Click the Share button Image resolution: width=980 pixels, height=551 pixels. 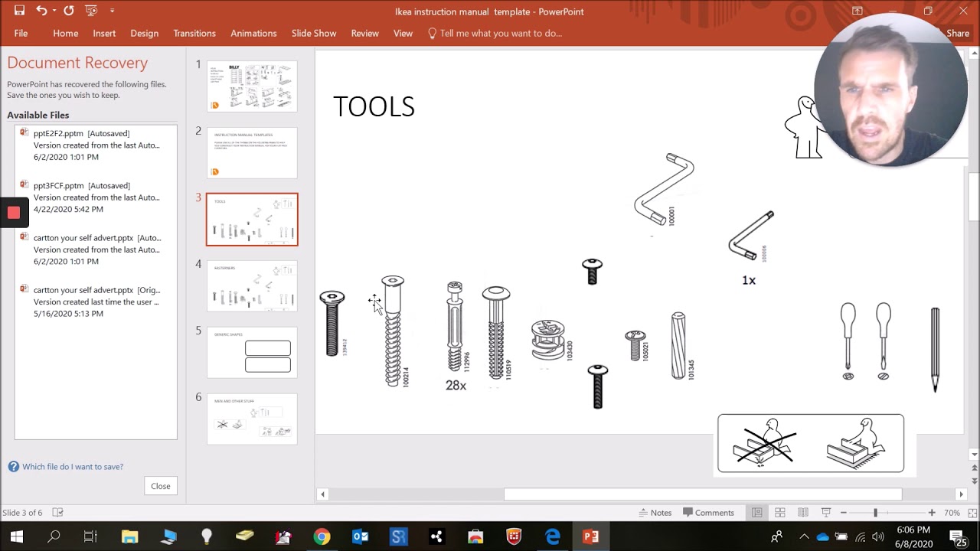958,33
